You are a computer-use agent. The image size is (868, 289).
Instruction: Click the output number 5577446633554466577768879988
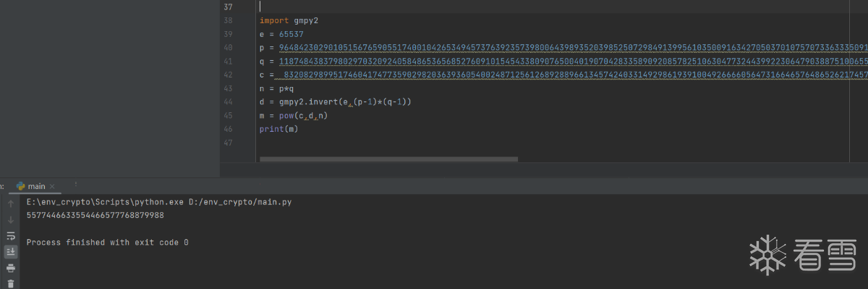95,216
